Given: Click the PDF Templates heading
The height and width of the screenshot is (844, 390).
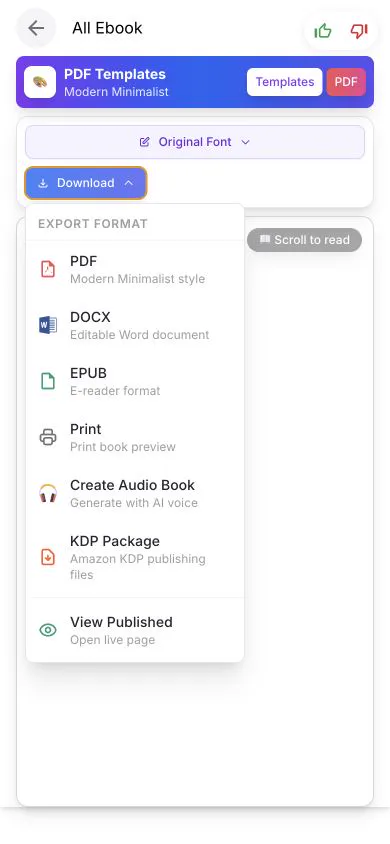Looking at the screenshot, I should (x=115, y=74).
